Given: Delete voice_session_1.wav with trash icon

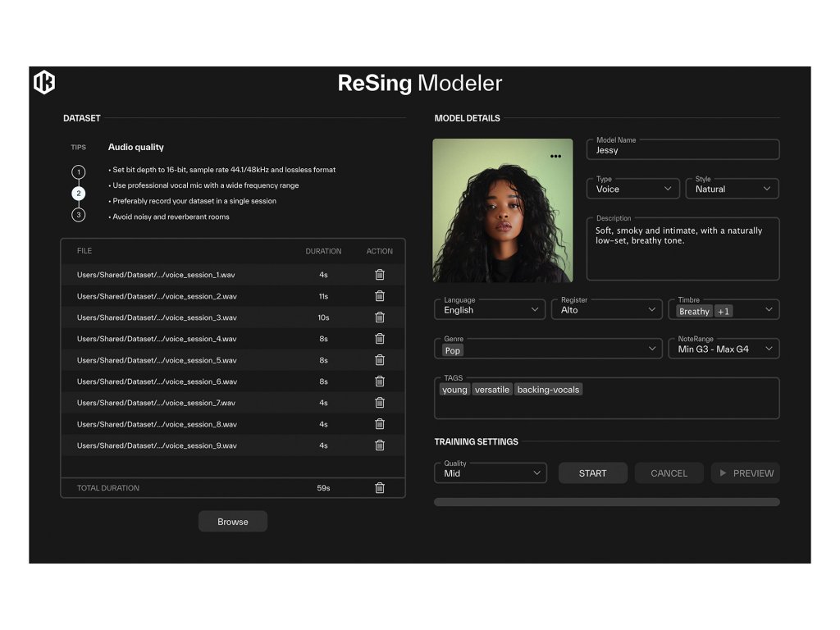Looking at the screenshot, I should 380,275.
